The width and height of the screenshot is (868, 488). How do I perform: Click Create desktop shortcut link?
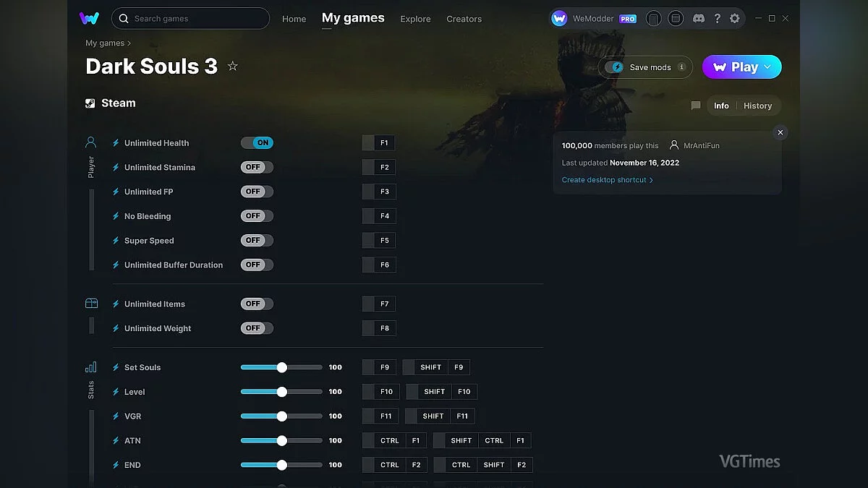pyautogui.click(x=607, y=180)
